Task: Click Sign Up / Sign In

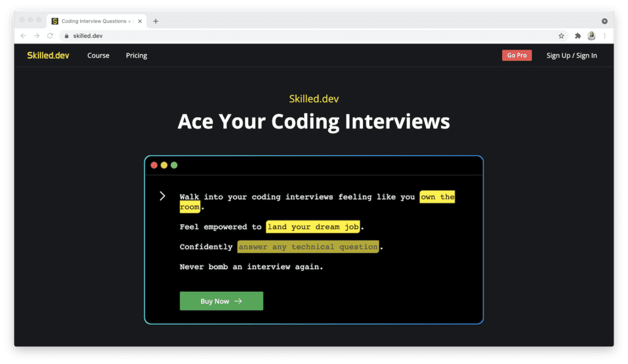Action: click(572, 56)
